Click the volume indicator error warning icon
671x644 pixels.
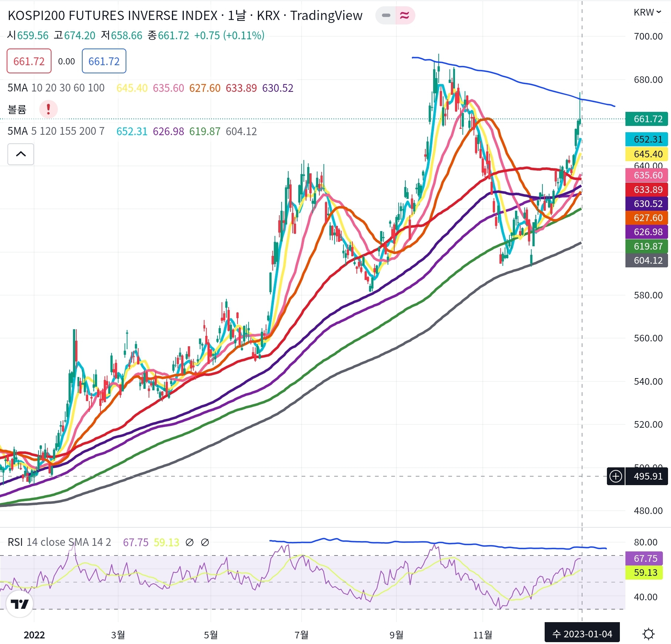tap(48, 109)
